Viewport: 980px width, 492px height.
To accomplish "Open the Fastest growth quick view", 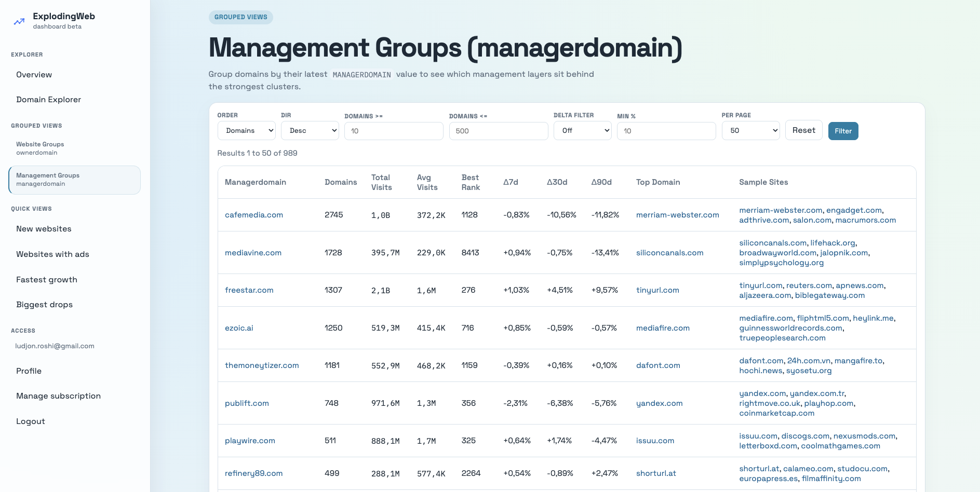I will point(47,280).
